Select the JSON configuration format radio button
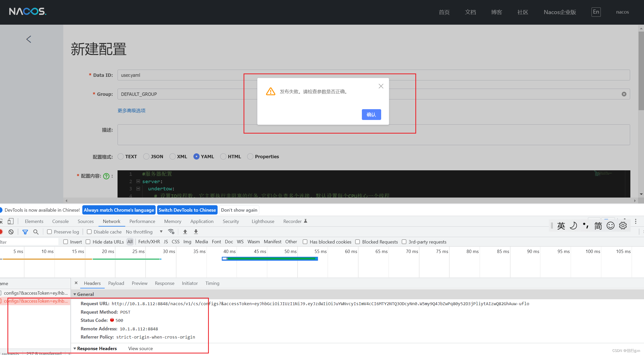Viewport: 644px width, 355px height. (146, 156)
